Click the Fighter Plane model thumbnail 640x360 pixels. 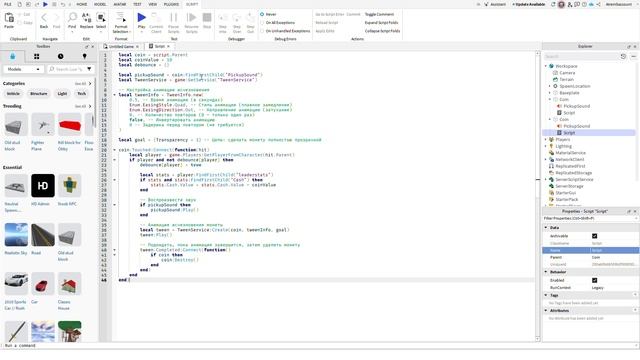pos(43,125)
